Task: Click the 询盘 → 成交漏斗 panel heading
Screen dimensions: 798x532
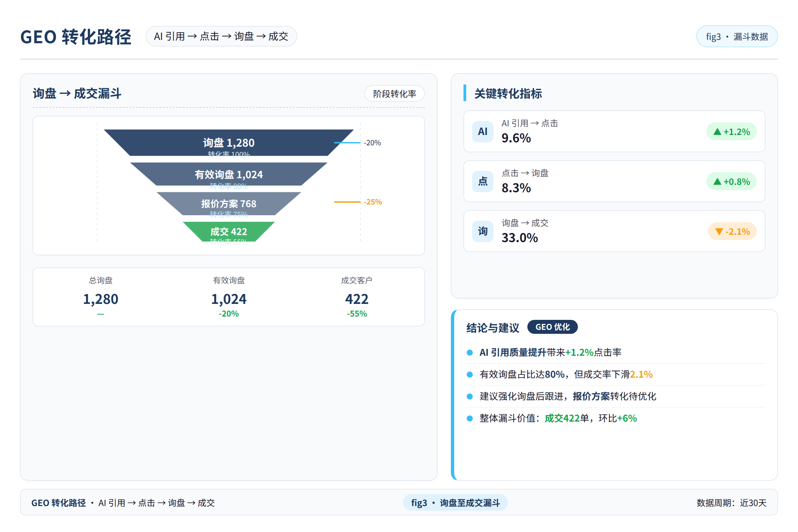Action: (77, 93)
